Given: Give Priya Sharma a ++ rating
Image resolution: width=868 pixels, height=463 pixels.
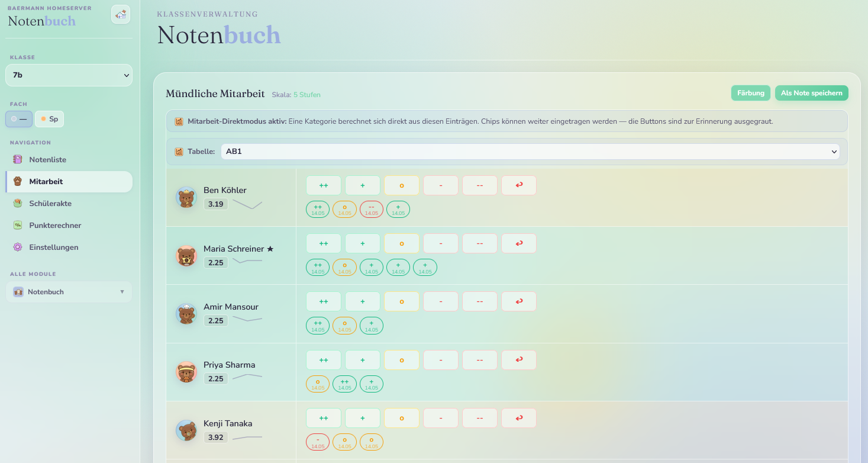Looking at the screenshot, I should click(x=324, y=360).
